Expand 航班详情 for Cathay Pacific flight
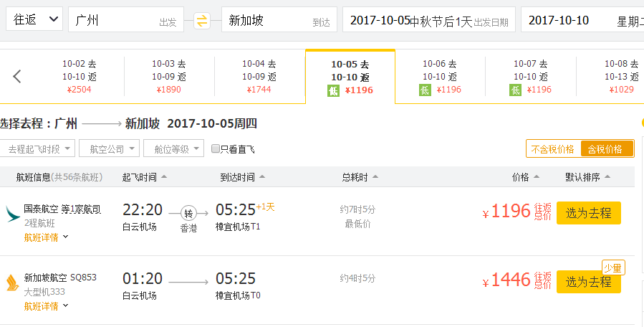The width and height of the screenshot is (644, 327). click(x=46, y=237)
